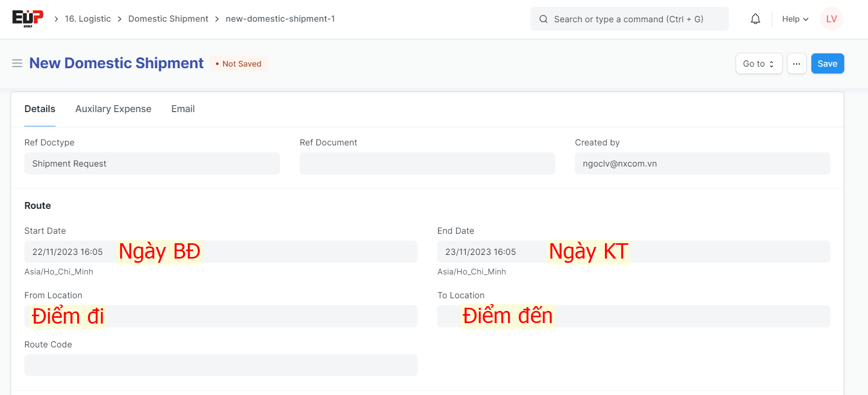Open the three-dots more options menu
Screen dimensions: 868x395
pyautogui.click(x=796, y=63)
